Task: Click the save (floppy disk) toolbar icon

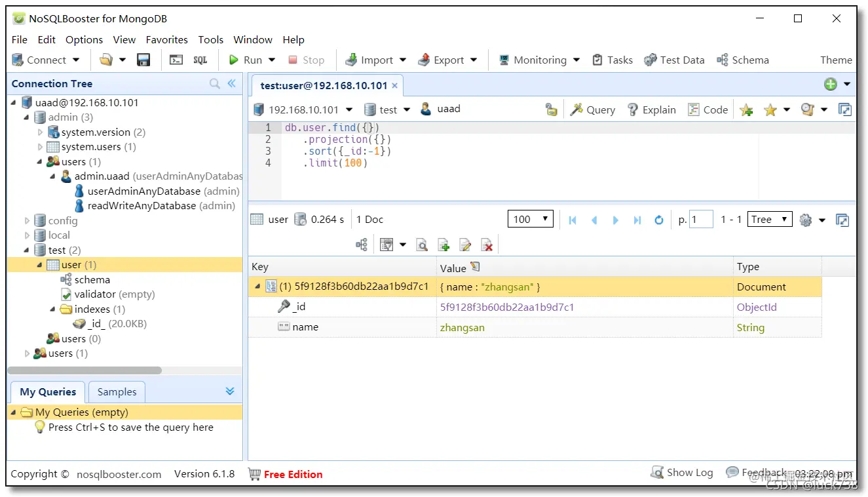Action: point(143,60)
